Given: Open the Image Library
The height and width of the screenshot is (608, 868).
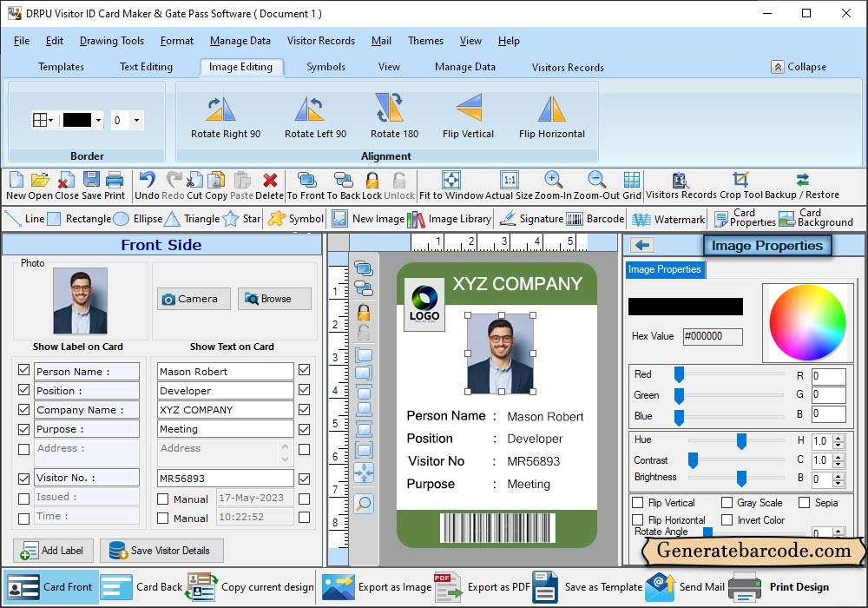Looking at the screenshot, I should coord(449,219).
